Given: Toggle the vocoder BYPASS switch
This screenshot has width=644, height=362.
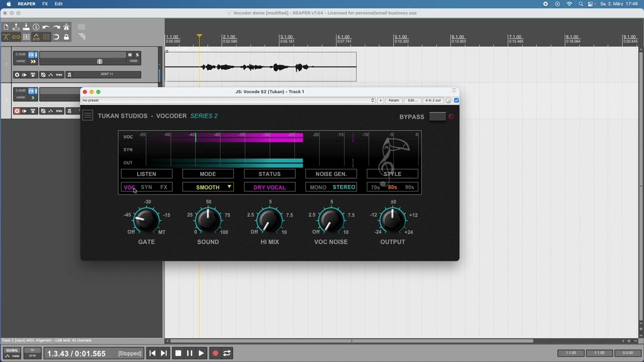Looking at the screenshot, I should point(437,117).
